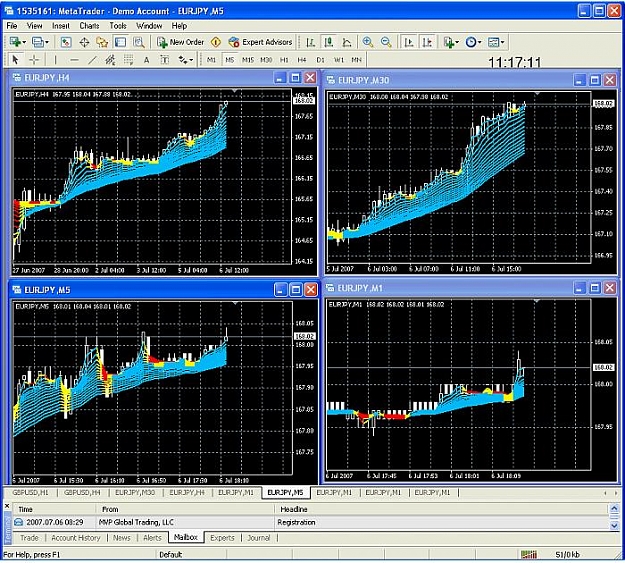The width and height of the screenshot is (625, 563).
Task: Open the Trade tab in Terminal
Action: coord(29,538)
